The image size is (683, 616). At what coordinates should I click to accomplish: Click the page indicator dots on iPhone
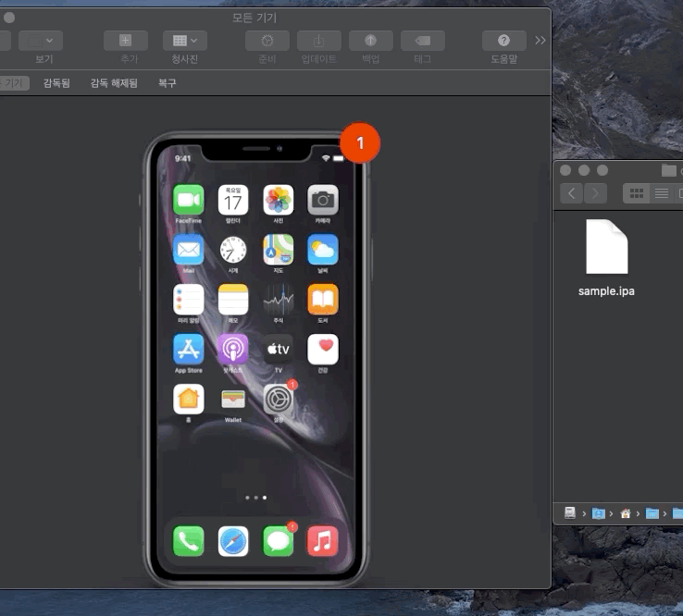tap(256, 498)
